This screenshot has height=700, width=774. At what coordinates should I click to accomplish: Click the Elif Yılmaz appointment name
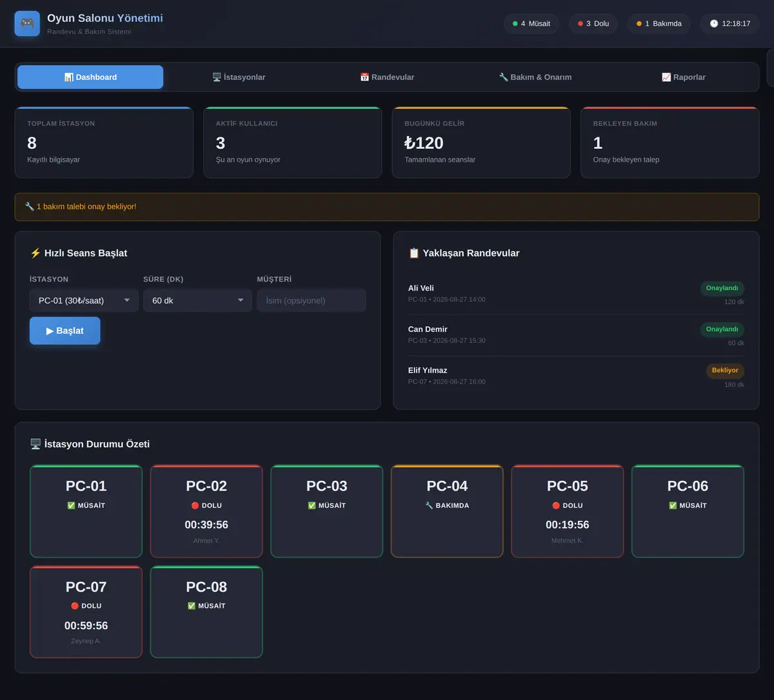[428, 371]
